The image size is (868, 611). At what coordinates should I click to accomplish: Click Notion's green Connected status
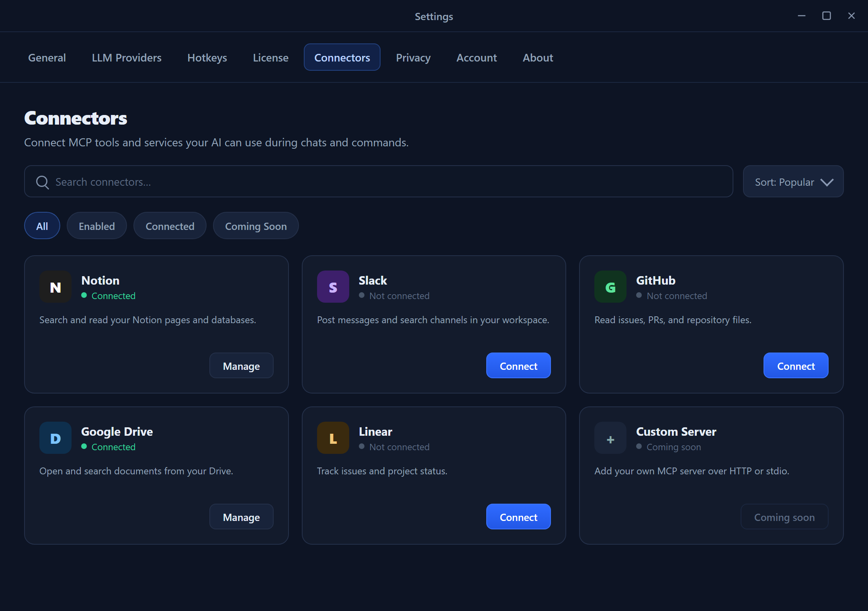pos(108,296)
